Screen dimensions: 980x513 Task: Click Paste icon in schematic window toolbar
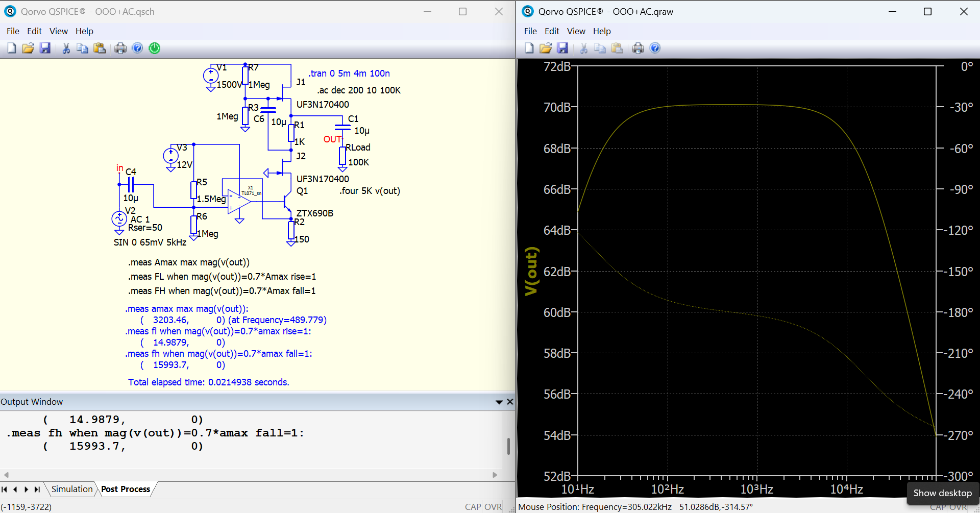pyautogui.click(x=100, y=48)
